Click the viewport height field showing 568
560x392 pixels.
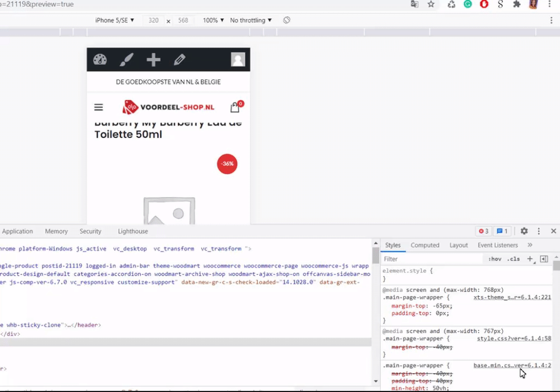(183, 20)
